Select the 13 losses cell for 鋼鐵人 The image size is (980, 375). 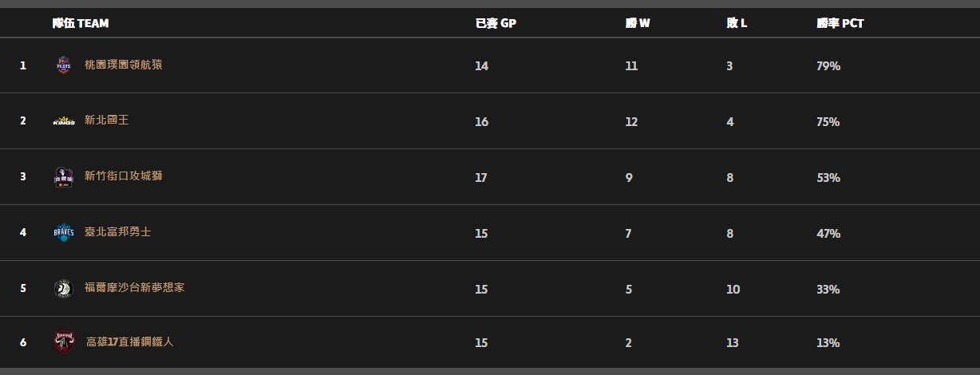733,343
